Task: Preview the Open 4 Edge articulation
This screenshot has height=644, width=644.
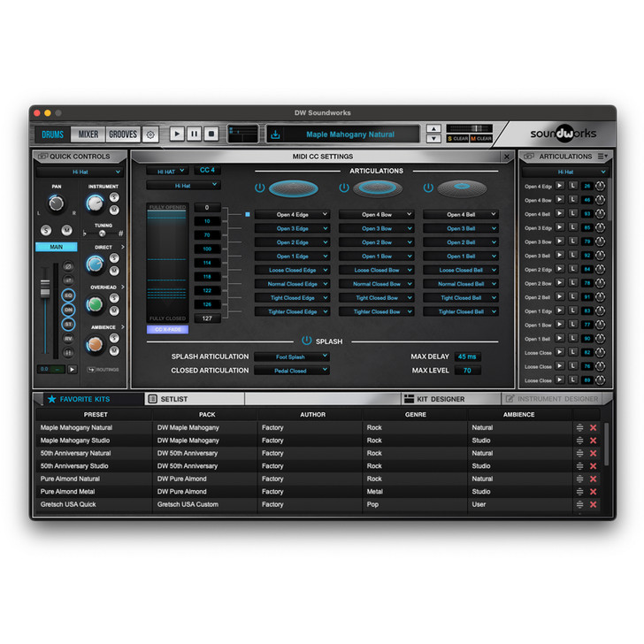Action: point(559,186)
